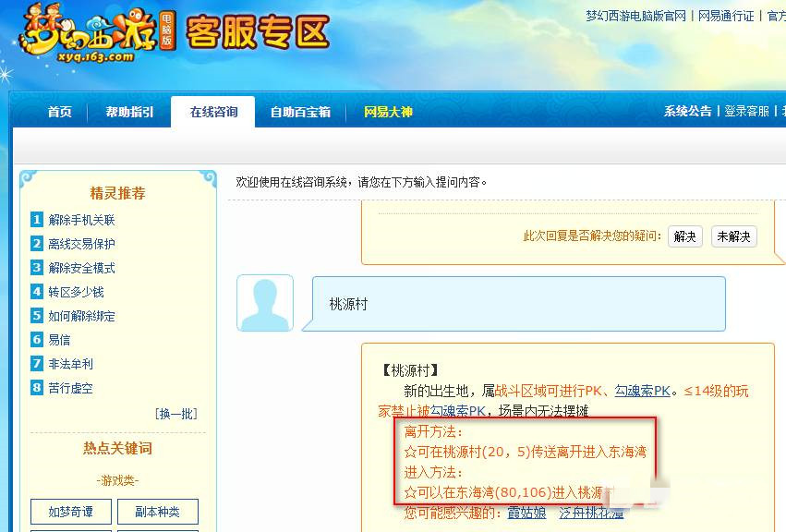This screenshot has width=786, height=532.
Task: Open the 自助百宝箱 tab
Action: point(300,110)
